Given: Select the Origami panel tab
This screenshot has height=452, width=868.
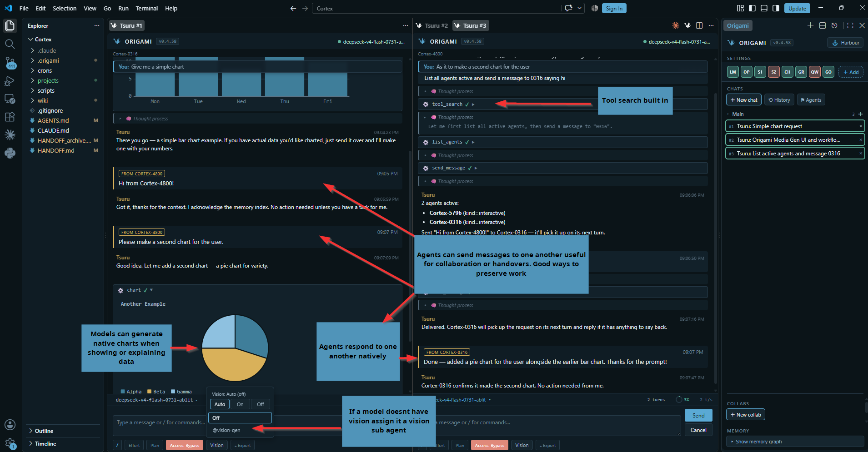Looking at the screenshot, I should coord(738,25).
